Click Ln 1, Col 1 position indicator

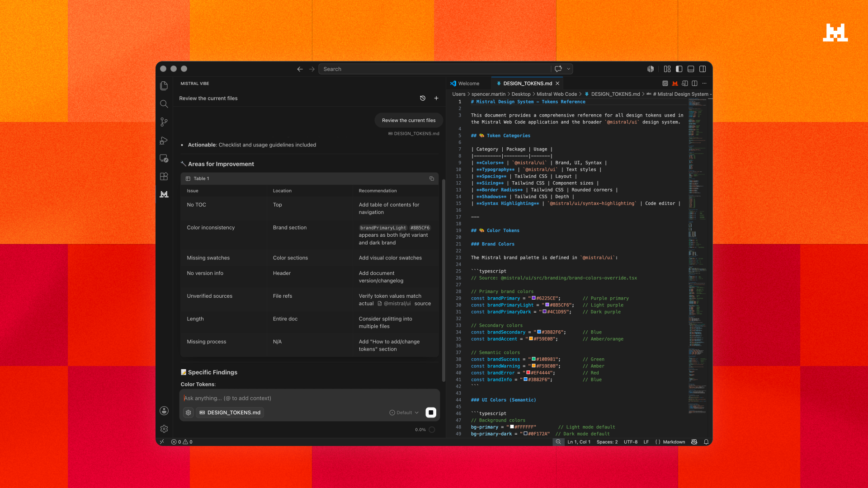(579, 442)
